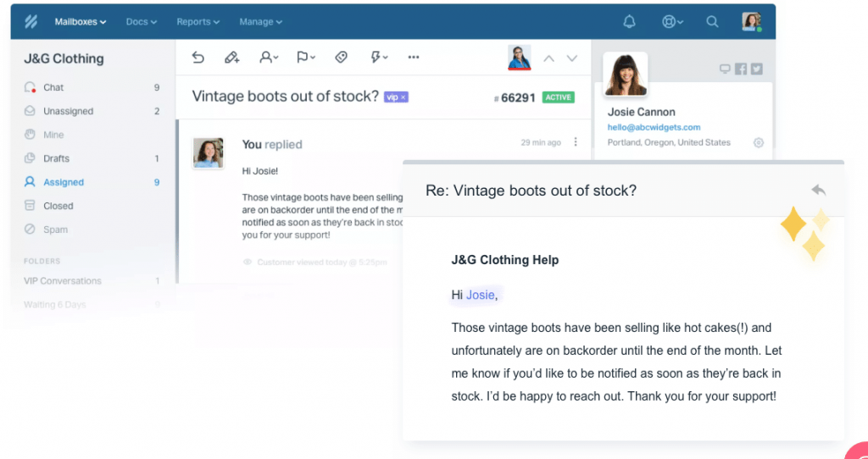
Task: Click the search magnifier icon
Action: pos(712,21)
